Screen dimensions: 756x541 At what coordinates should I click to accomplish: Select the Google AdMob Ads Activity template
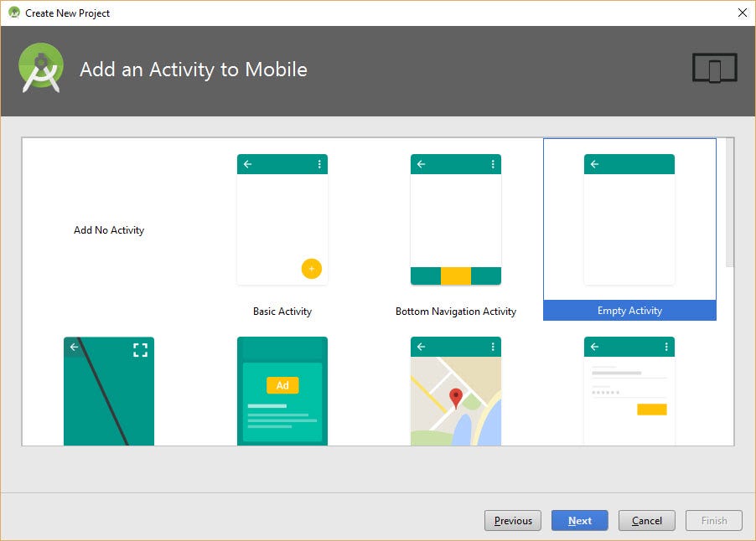click(282, 391)
